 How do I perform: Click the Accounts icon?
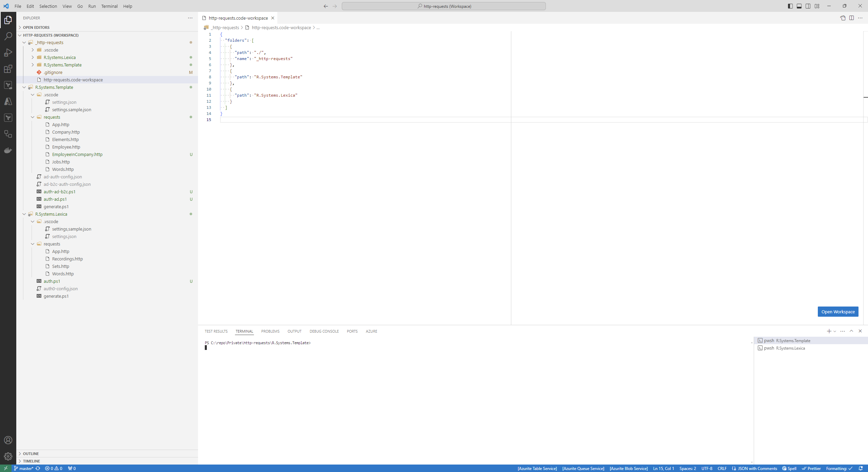pos(8,440)
